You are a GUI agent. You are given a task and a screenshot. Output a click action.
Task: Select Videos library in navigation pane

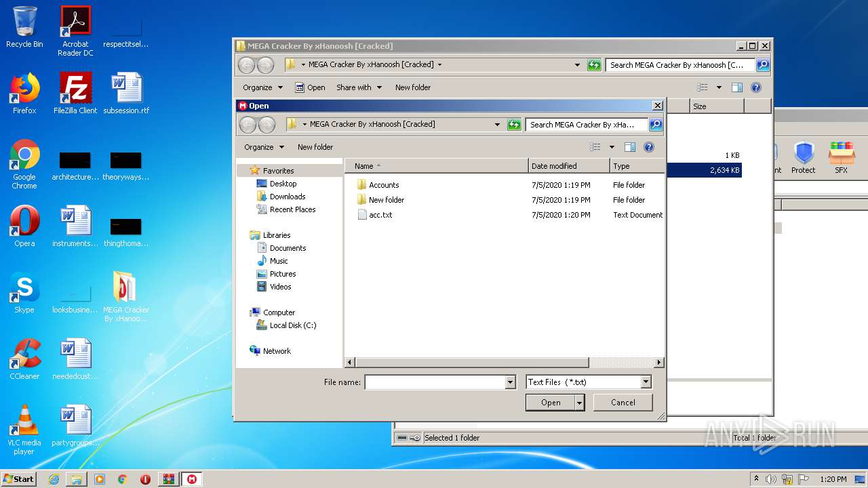(274, 287)
